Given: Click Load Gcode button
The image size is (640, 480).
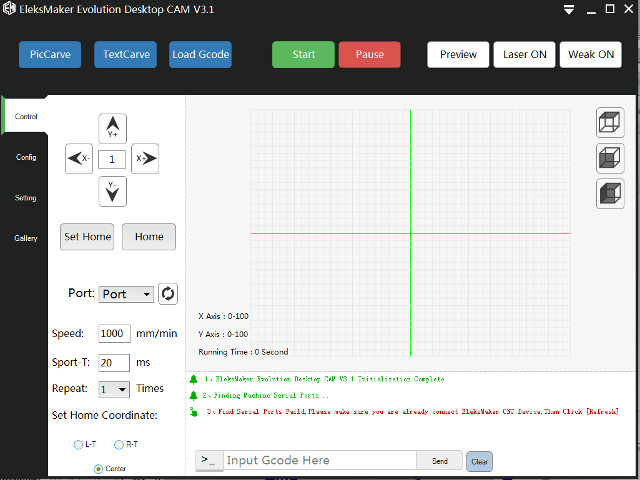Looking at the screenshot, I should point(200,54).
